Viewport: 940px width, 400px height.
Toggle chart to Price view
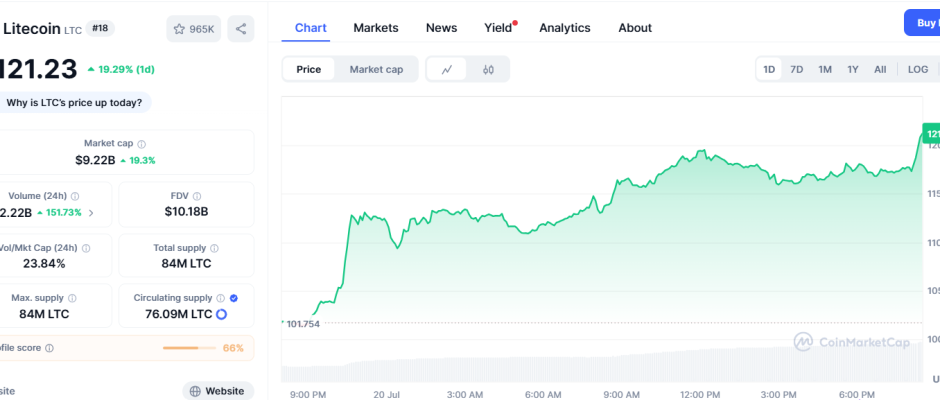tap(309, 69)
